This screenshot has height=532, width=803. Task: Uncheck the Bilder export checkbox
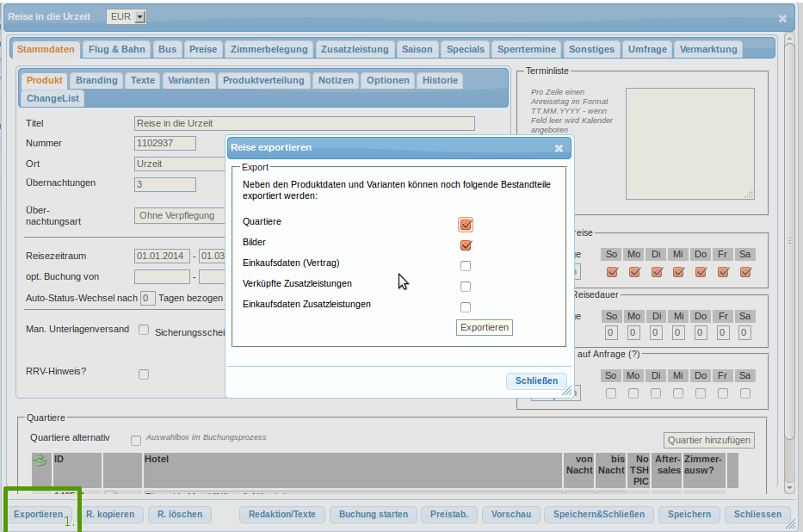click(466, 245)
